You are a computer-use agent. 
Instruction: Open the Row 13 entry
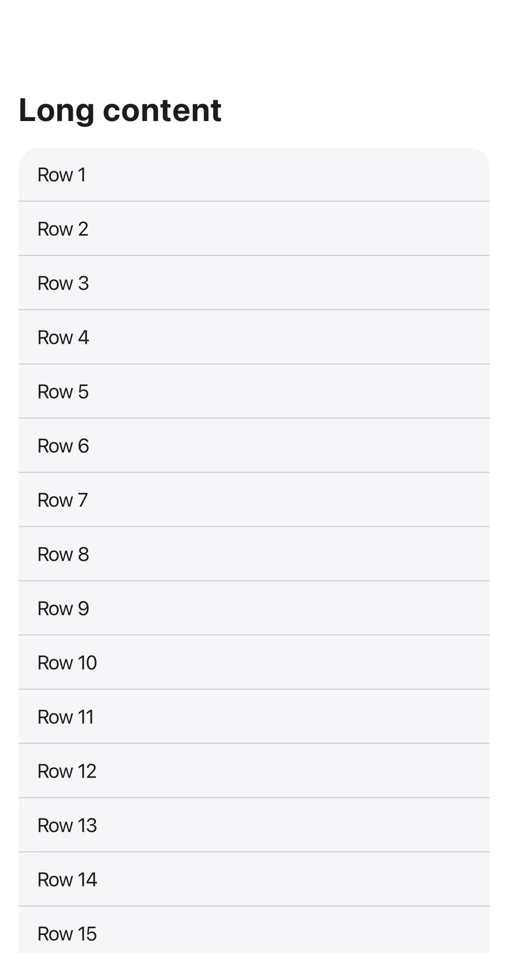(x=254, y=825)
